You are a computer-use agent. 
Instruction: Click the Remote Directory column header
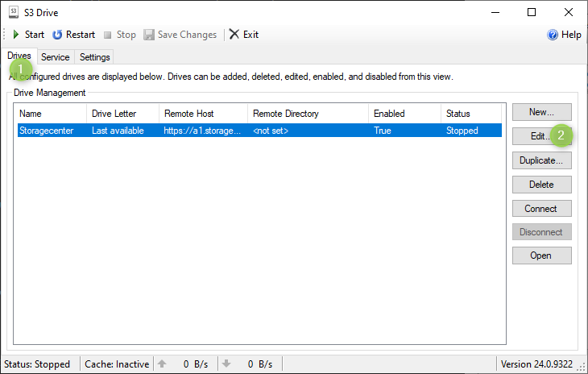click(x=308, y=114)
